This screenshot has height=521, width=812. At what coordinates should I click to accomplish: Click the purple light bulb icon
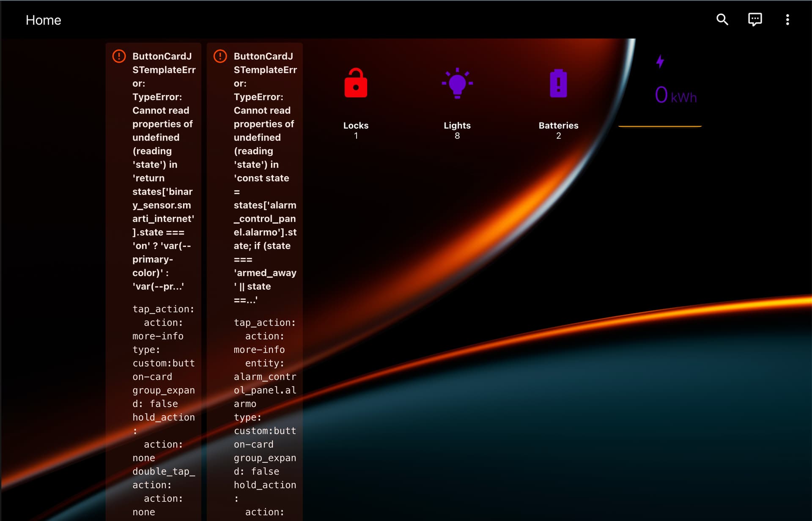click(457, 83)
